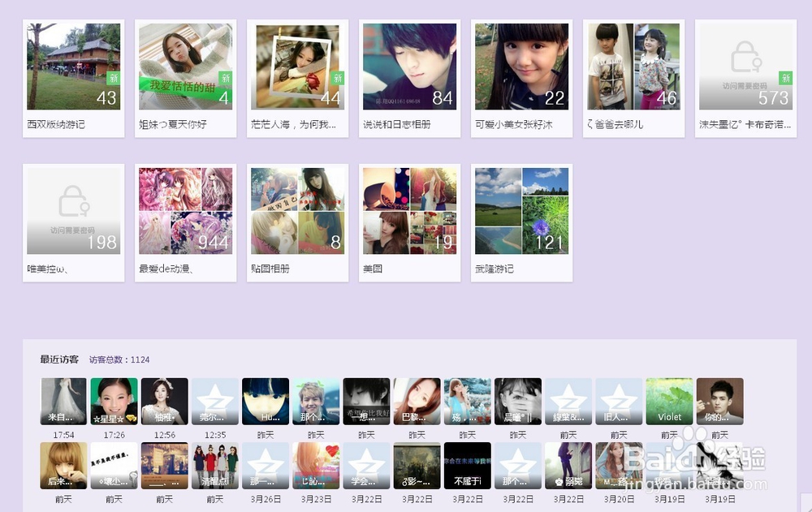Open the 姐妹つ夏天你好 album cover
The image size is (812, 512).
(185, 67)
